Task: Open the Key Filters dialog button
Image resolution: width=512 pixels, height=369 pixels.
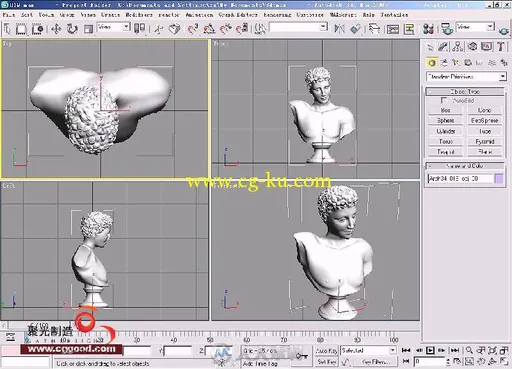Action: click(376, 361)
